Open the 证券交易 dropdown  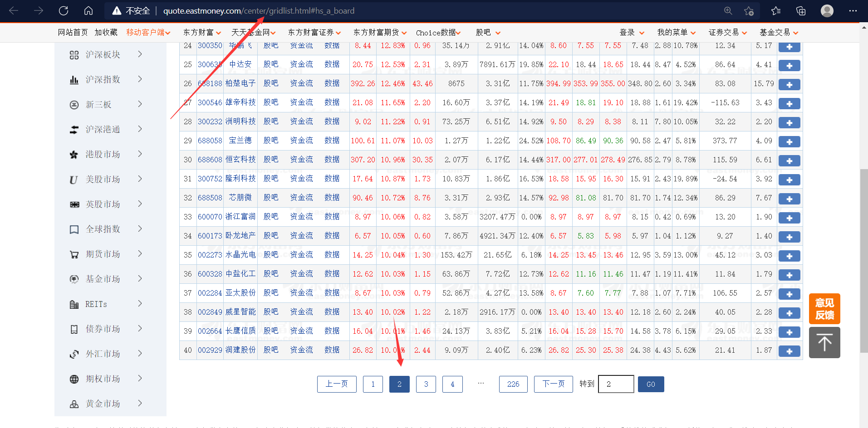[x=728, y=33]
